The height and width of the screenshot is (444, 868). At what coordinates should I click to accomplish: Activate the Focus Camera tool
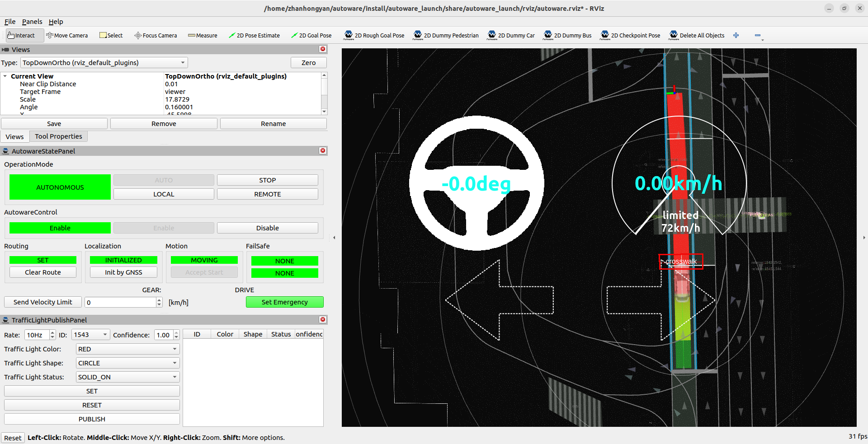[x=156, y=35]
